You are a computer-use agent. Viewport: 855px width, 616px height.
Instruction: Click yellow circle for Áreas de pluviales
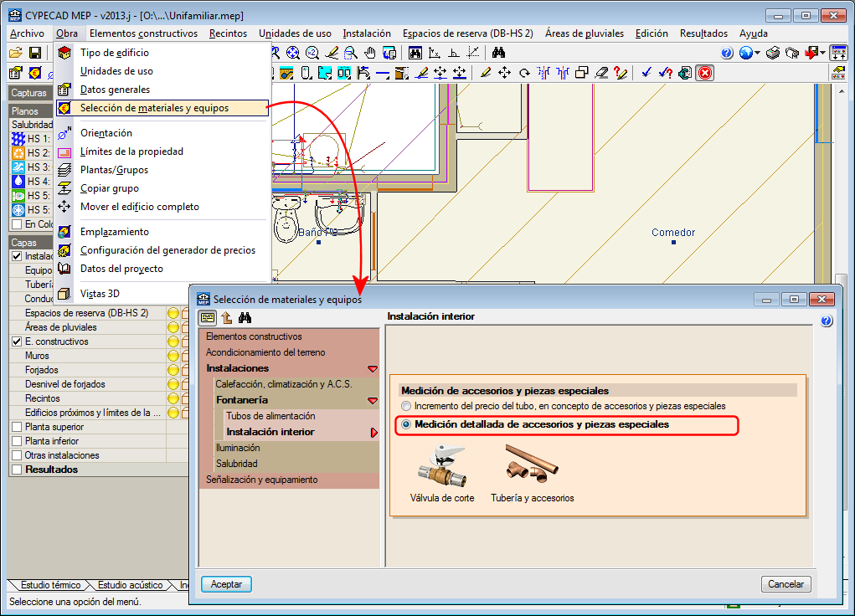pyautogui.click(x=173, y=327)
